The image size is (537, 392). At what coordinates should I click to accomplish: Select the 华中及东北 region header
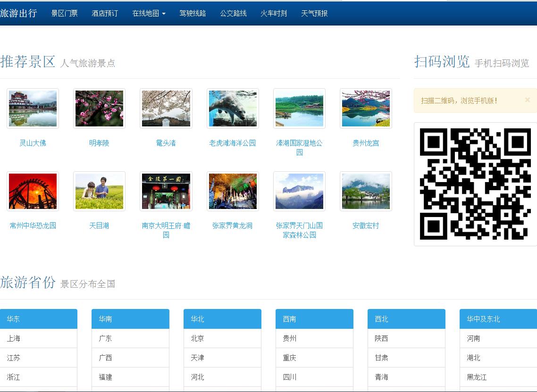pos(498,319)
